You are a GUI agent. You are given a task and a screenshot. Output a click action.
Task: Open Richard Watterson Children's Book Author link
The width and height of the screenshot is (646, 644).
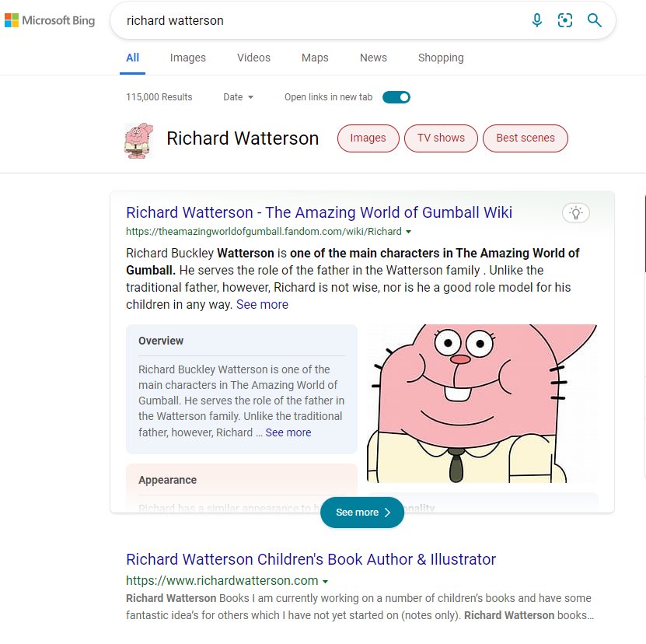(311, 559)
